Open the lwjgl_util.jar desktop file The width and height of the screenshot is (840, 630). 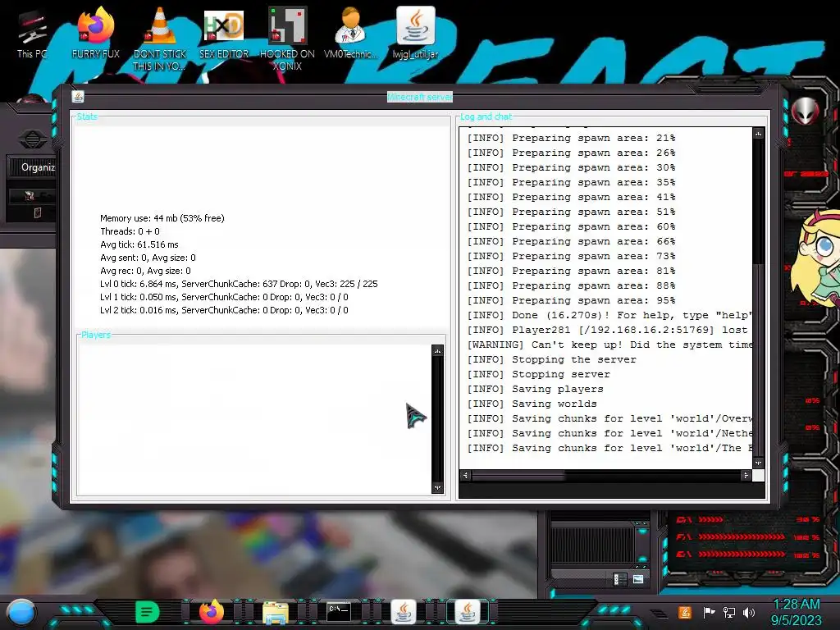tap(415, 33)
